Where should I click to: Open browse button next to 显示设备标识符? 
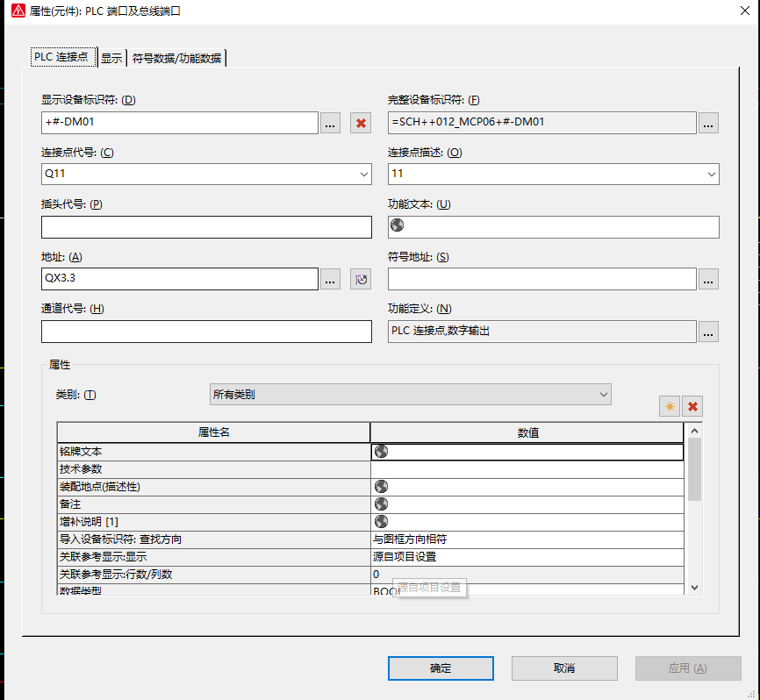coord(330,123)
